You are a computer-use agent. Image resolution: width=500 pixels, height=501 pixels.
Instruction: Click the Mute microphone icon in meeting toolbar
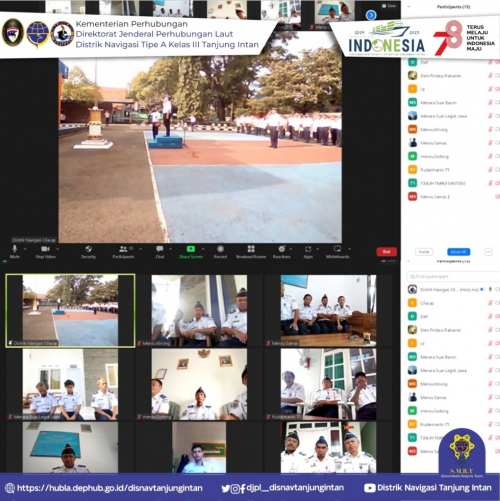tap(14, 249)
